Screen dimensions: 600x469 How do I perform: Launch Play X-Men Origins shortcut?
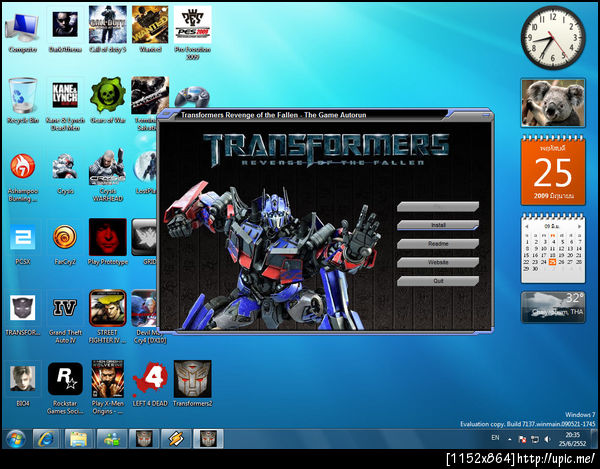click(108, 386)
